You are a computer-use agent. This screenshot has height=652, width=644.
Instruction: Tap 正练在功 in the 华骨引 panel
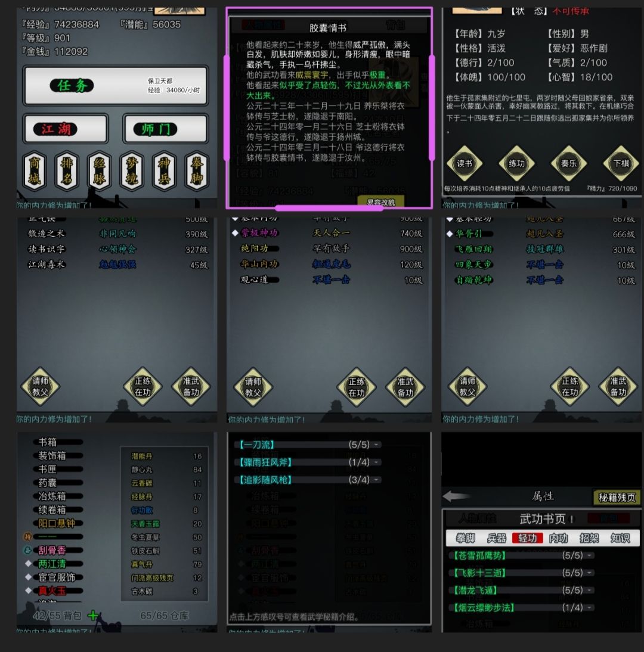tap(570, 386)
